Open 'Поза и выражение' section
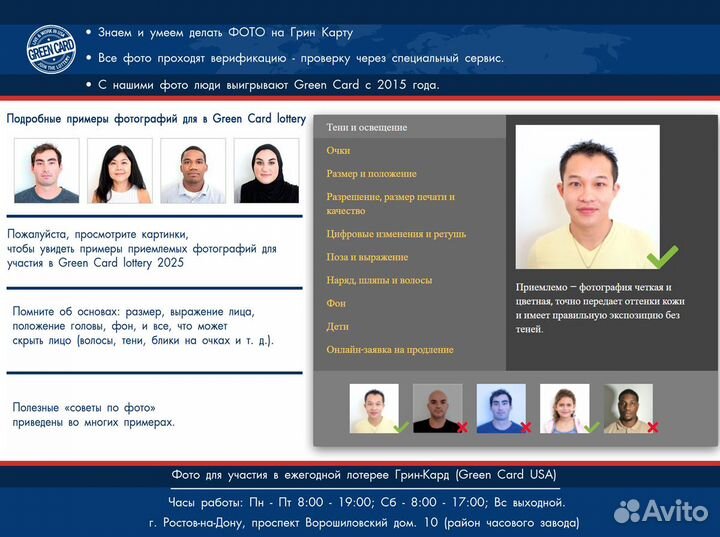Screen dimensions: 720x537 (x=367, y=257)
